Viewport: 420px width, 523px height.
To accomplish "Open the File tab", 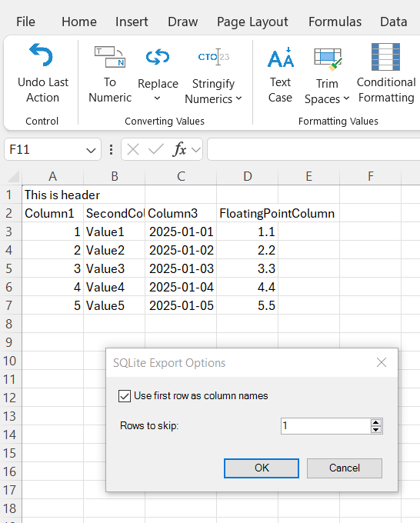I will (x=25, y=22).
